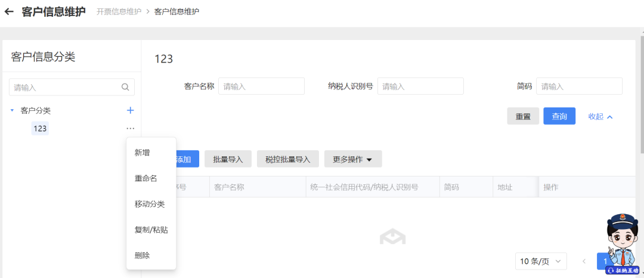Open the 更多操作 dropdown
This screenshot has width=644, height=278.
[352, 159]
